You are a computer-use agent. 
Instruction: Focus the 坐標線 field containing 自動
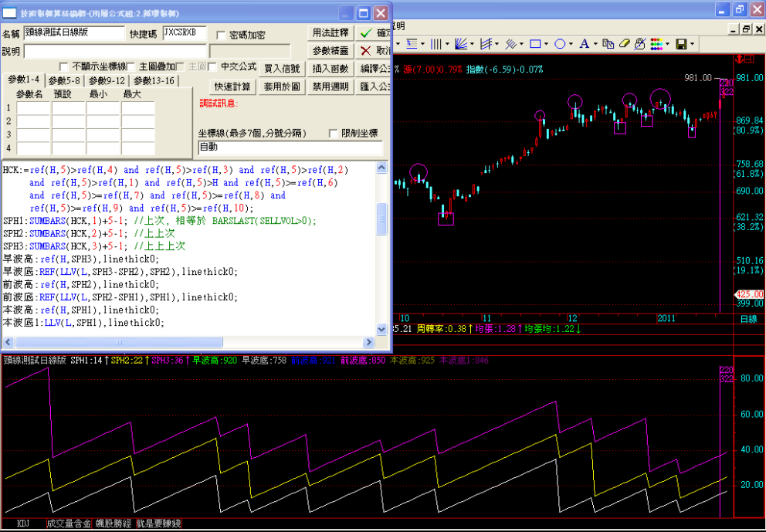(x=290, y=147)
